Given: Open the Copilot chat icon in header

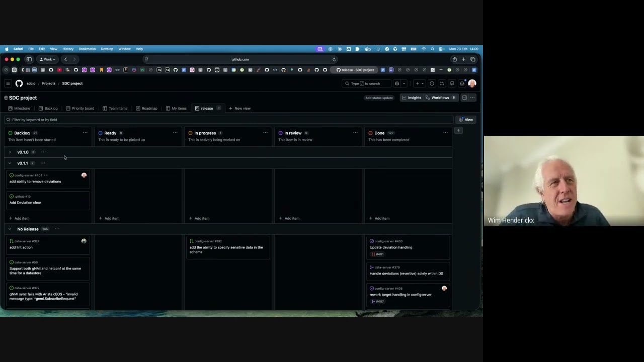Looking at the screenshot, I should point(397,83).
